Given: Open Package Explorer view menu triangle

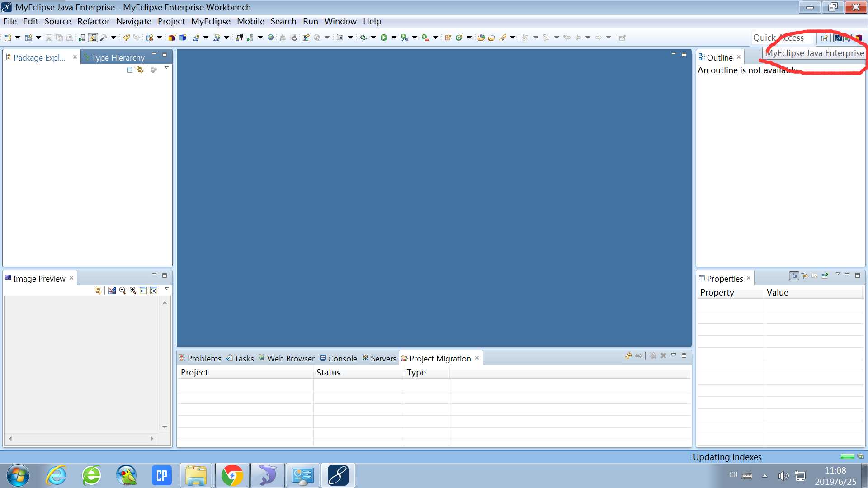Looking at the screenshot, I should 167,68.
